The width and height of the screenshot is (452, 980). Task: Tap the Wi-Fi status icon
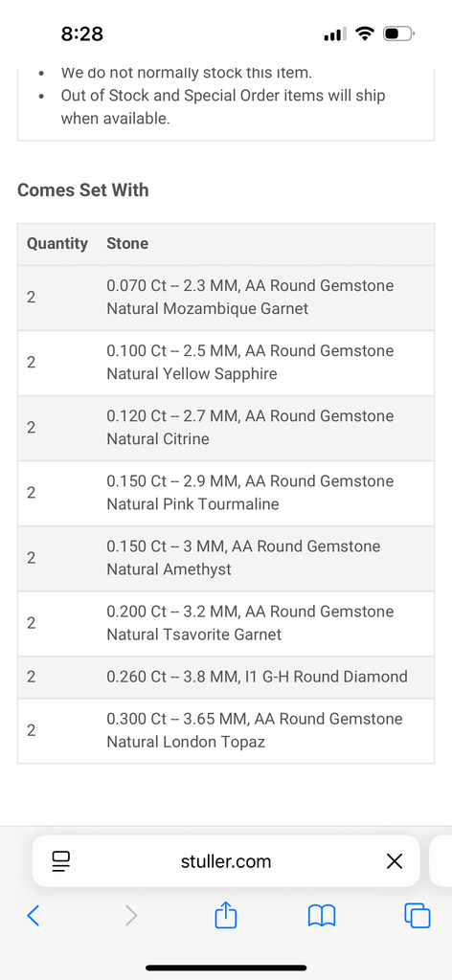point(364,33)
